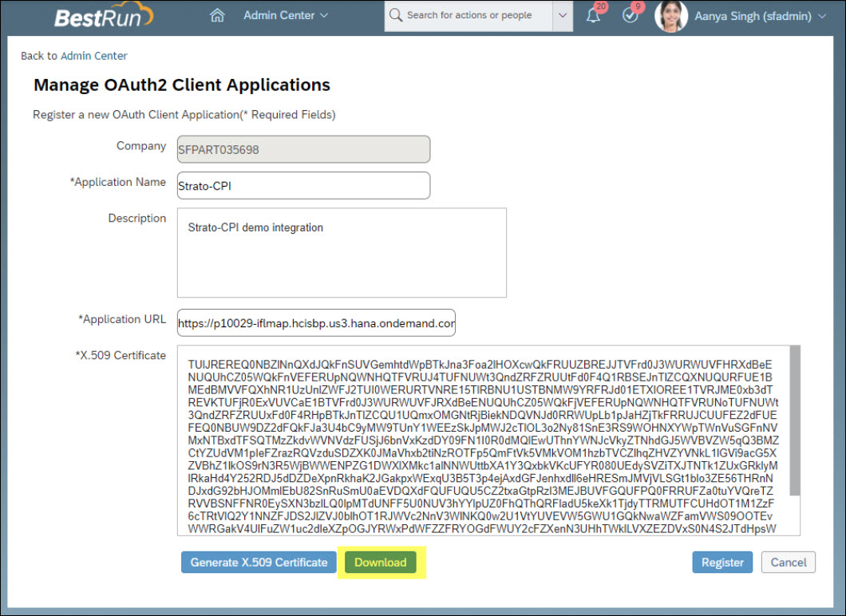Open the notifications bell

[593, 16]
